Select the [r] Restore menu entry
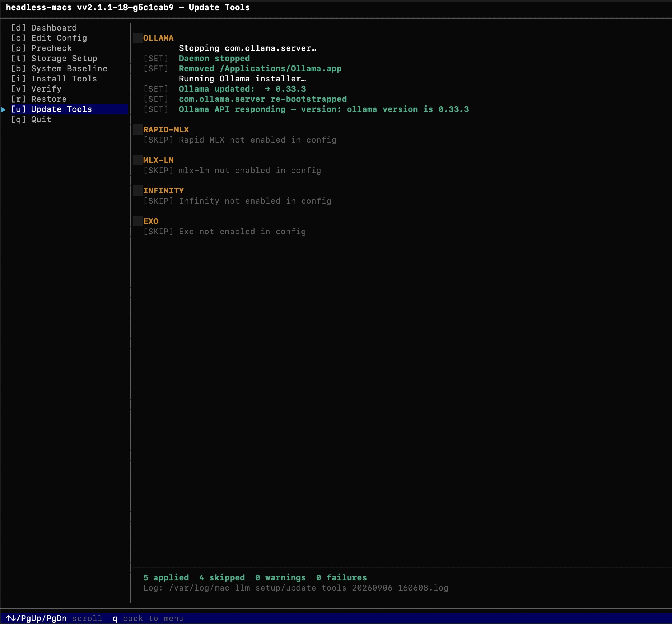This screenshot has height=624, width=672. (x=39, y=99)
